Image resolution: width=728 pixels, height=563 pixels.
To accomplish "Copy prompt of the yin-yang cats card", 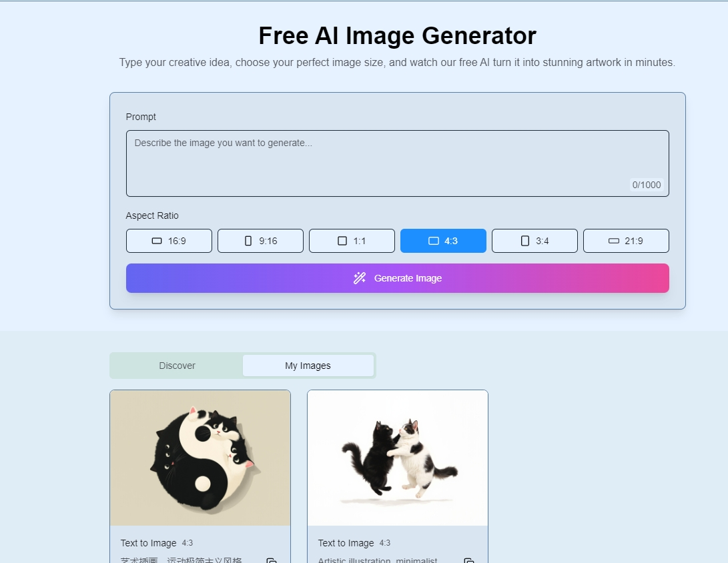I will (x=272, y=561).
